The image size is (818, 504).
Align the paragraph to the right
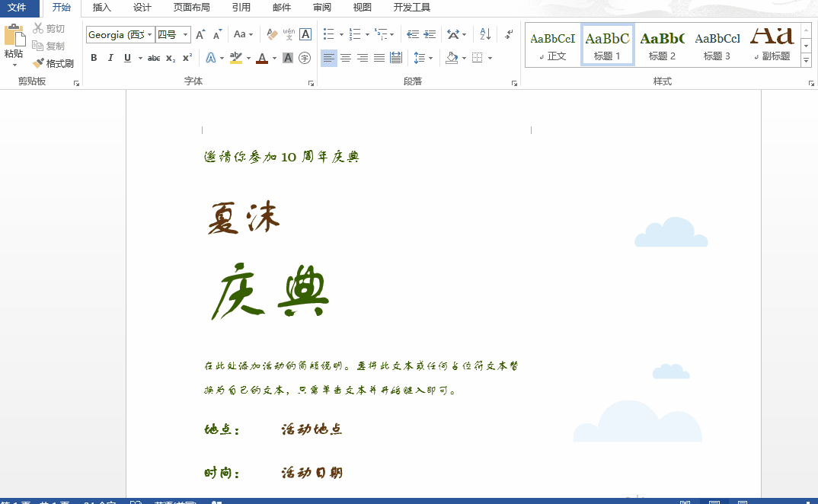click(x=363, y=58)
